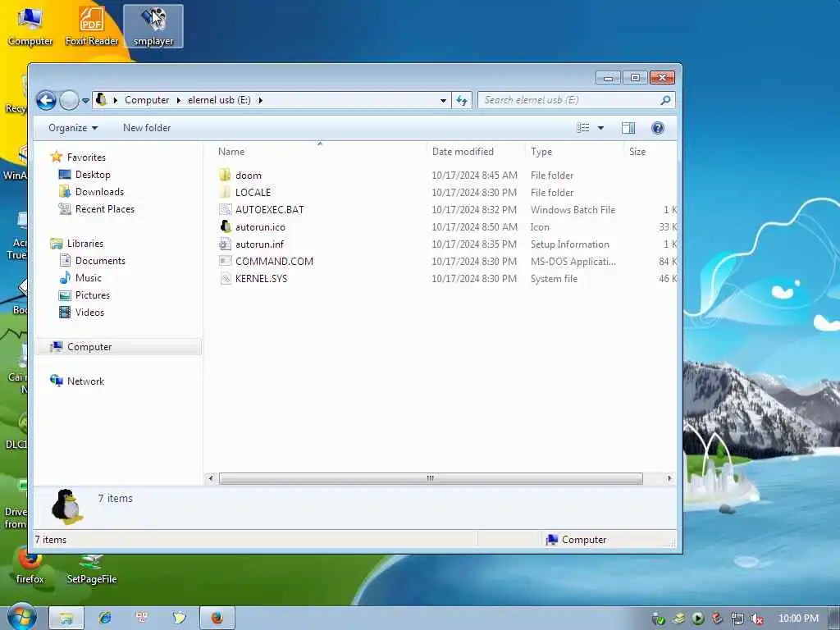Viewport: 840px width, 630px height.
Task: Open Libraries in the navigation pane
Action: pos(84,243)
